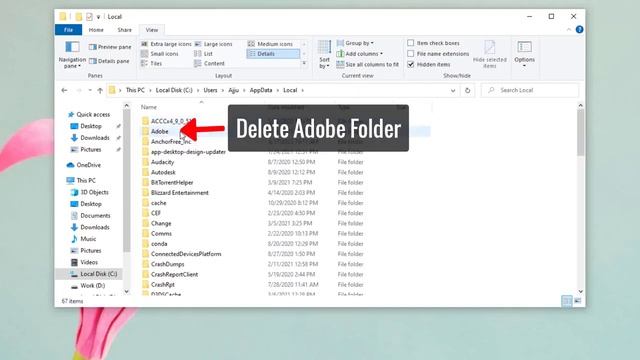Open layout gallery more arrow
This screenshot has height=360, width=640.
point(304,64)
